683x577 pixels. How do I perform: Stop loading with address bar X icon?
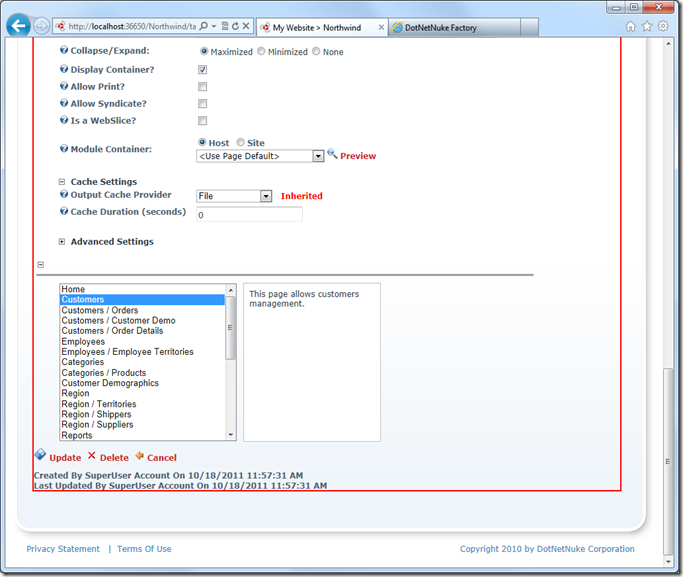(246, 26)
